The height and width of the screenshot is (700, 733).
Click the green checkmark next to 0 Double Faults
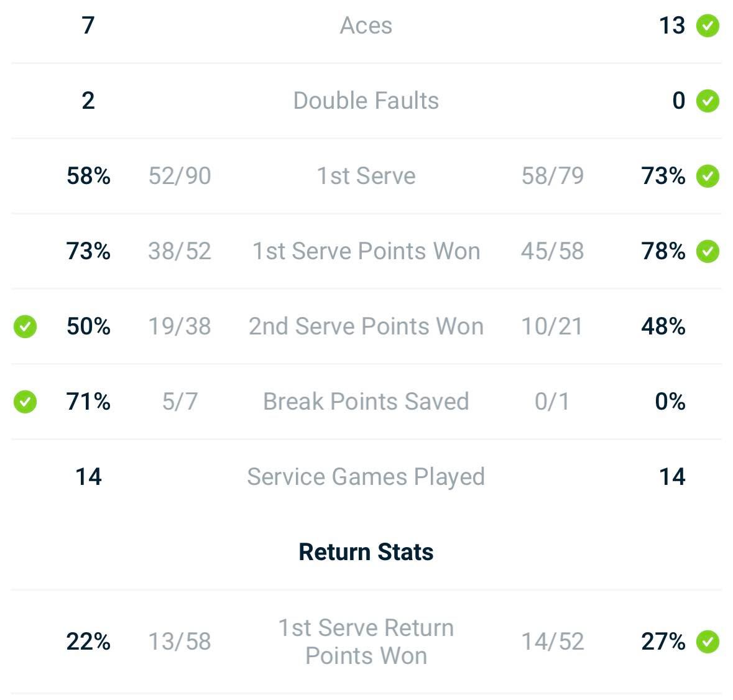(708, 101)
